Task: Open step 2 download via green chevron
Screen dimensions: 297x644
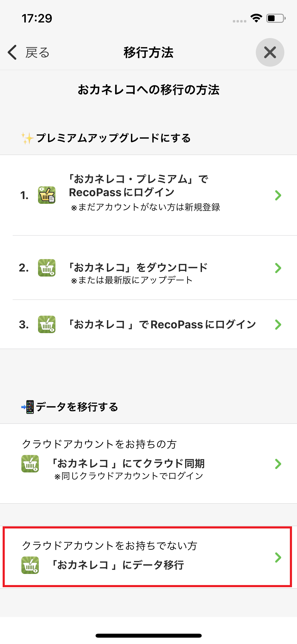Action: [278, 268]
